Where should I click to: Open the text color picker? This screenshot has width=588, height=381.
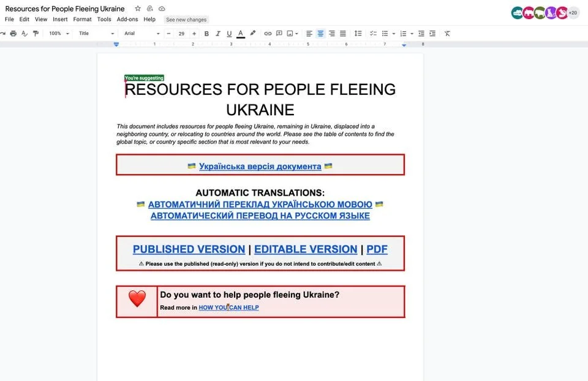coord(241,34)
